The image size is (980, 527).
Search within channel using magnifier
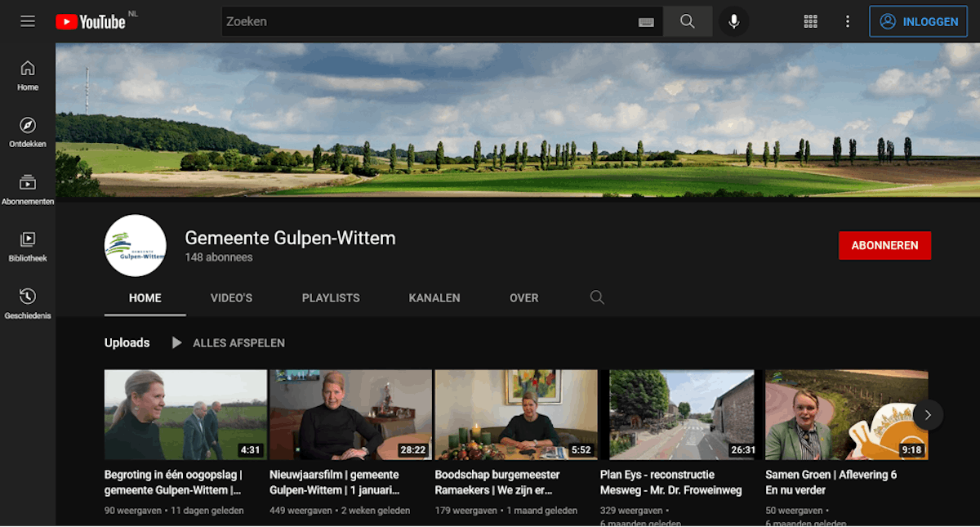tap(597, 297)
